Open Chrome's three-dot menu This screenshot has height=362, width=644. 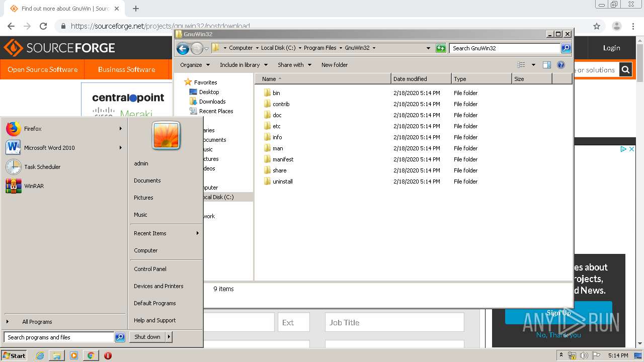click(x=633, y=26)
